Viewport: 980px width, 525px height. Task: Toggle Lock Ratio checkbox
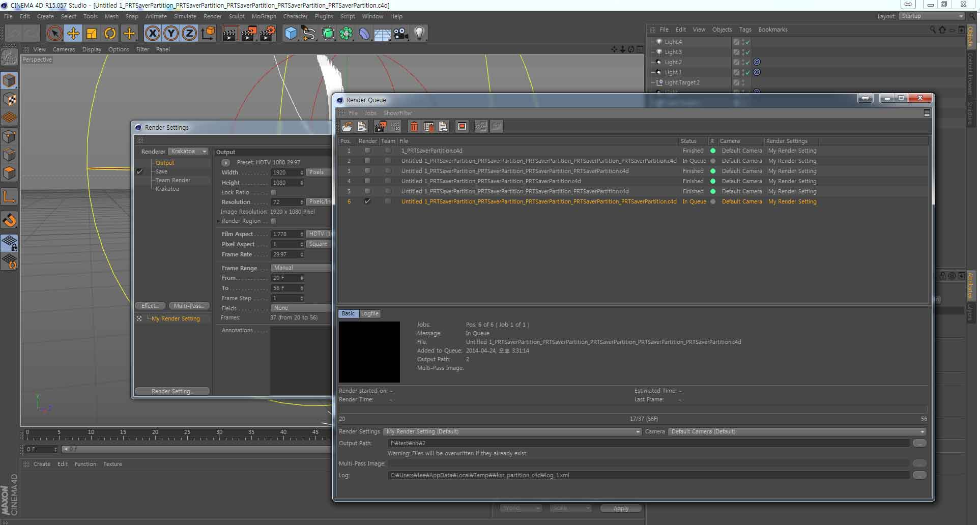click(x=274, y=192)
